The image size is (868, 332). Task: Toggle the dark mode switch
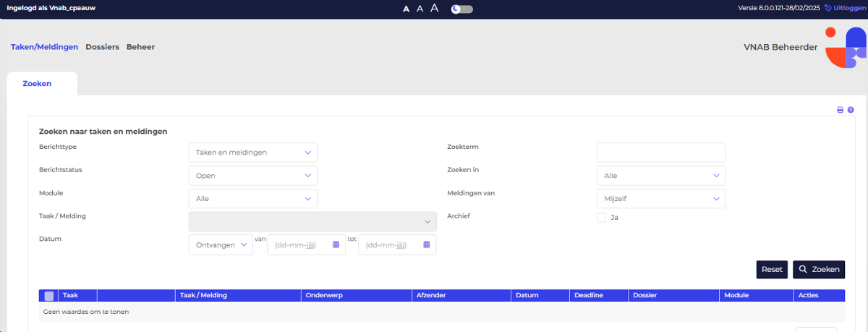(x=461, y=9)
